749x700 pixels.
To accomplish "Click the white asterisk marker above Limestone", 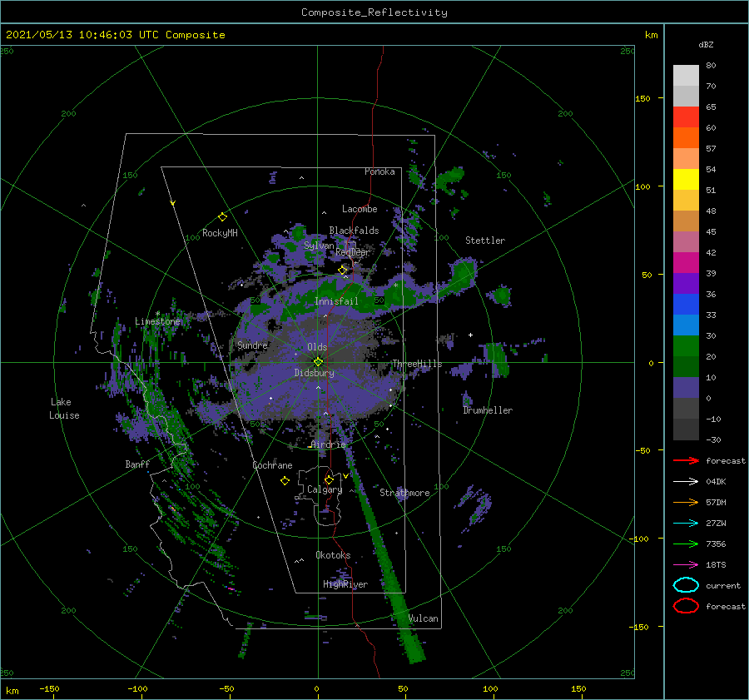I will coord(157,314).
